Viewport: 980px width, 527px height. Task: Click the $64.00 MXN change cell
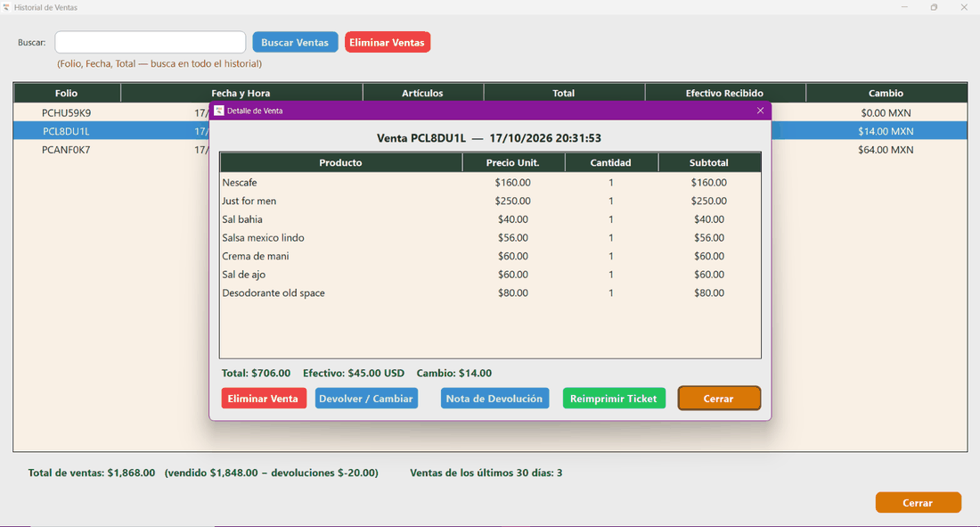pyautogui.click(x=886, y=150)
